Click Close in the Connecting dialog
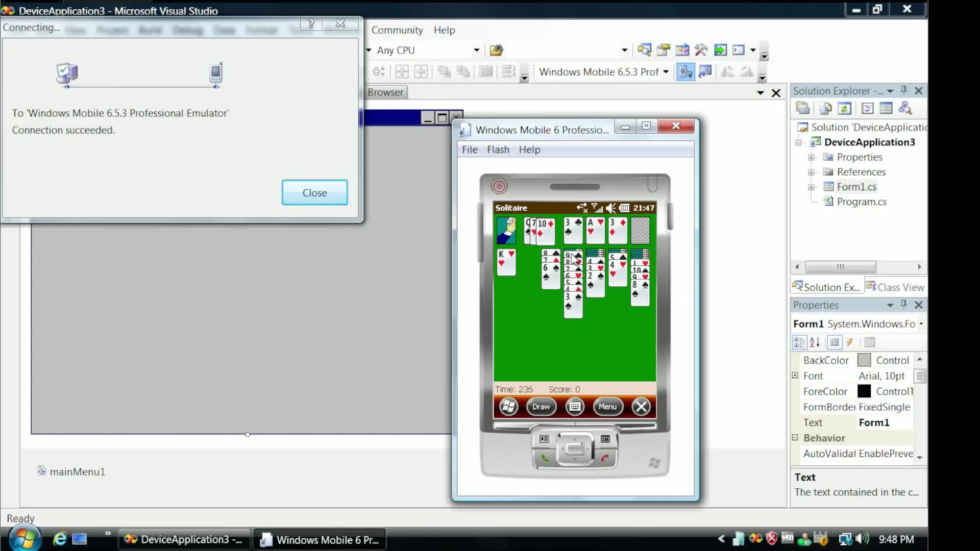This screenshot has height=551, width=980. (314, 193)
